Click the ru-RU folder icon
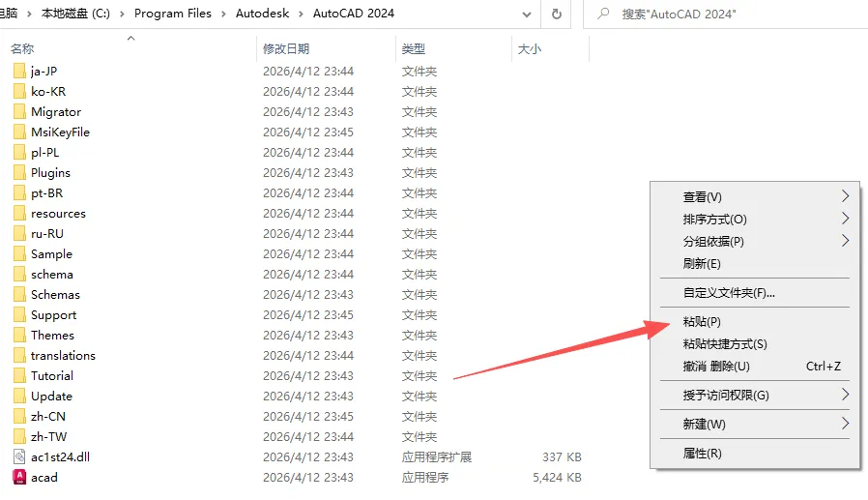868x500 pixels. point(19,234)
